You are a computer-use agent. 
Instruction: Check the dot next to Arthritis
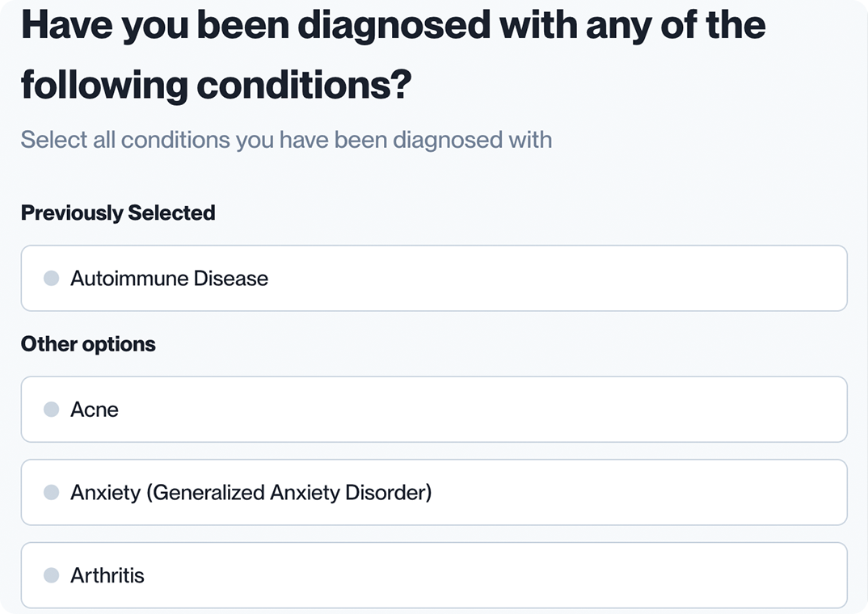[52, 576]
